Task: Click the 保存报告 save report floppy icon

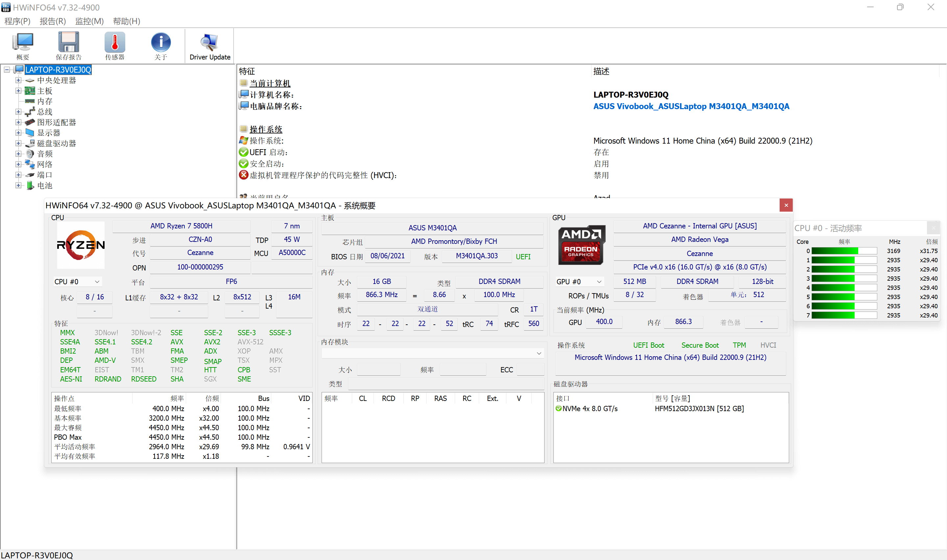Action: tap(69, 42)
